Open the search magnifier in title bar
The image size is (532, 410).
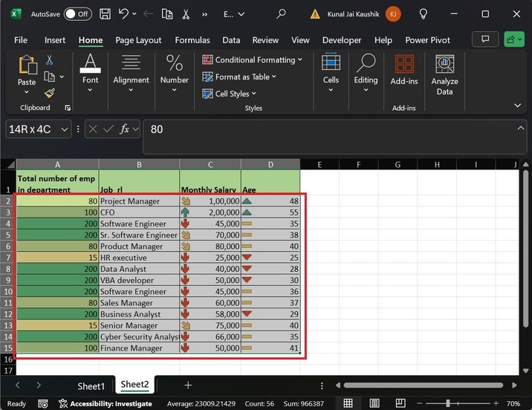tap(281, 13)
